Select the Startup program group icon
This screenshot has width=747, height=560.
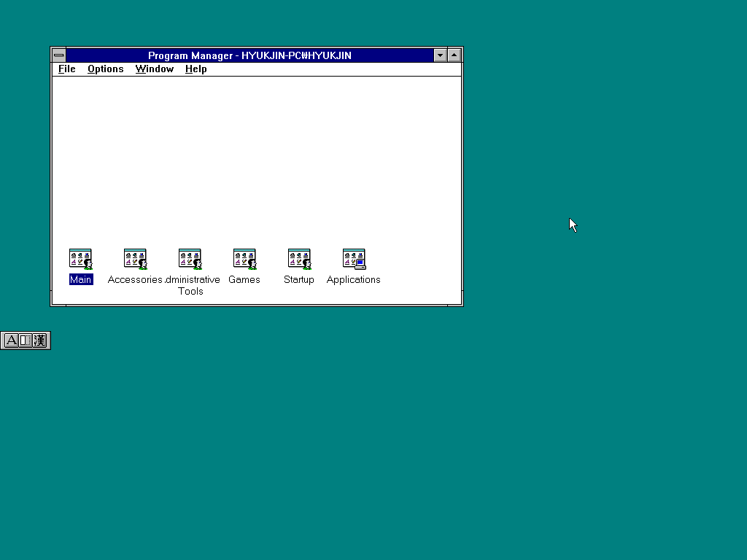299,259
